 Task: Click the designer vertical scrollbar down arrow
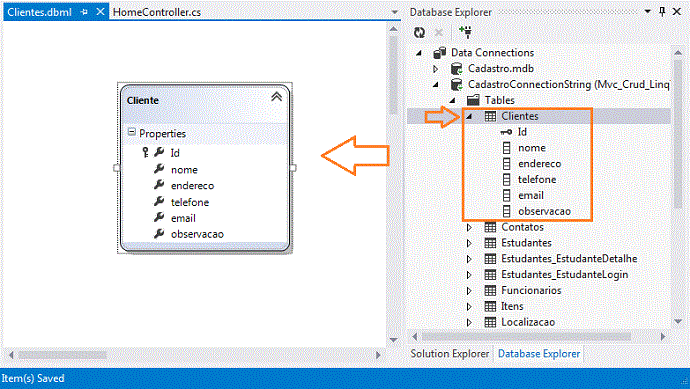394,340
